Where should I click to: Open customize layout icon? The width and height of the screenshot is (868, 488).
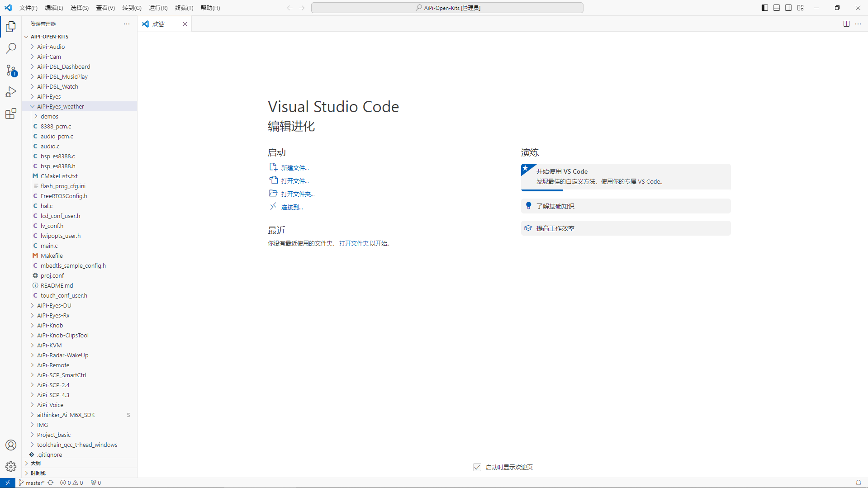tap(801, 8)
